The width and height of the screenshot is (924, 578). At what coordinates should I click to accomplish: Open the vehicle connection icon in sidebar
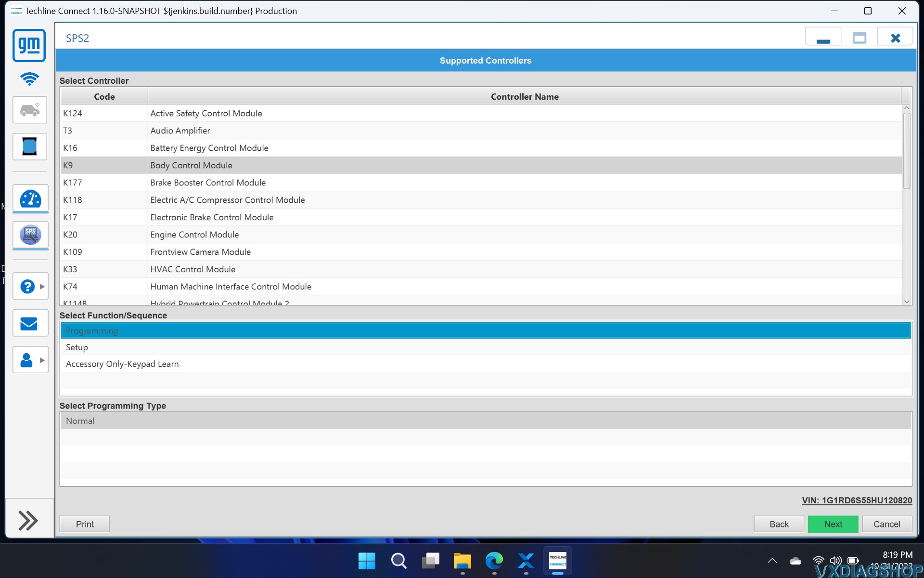pos(30,110)
